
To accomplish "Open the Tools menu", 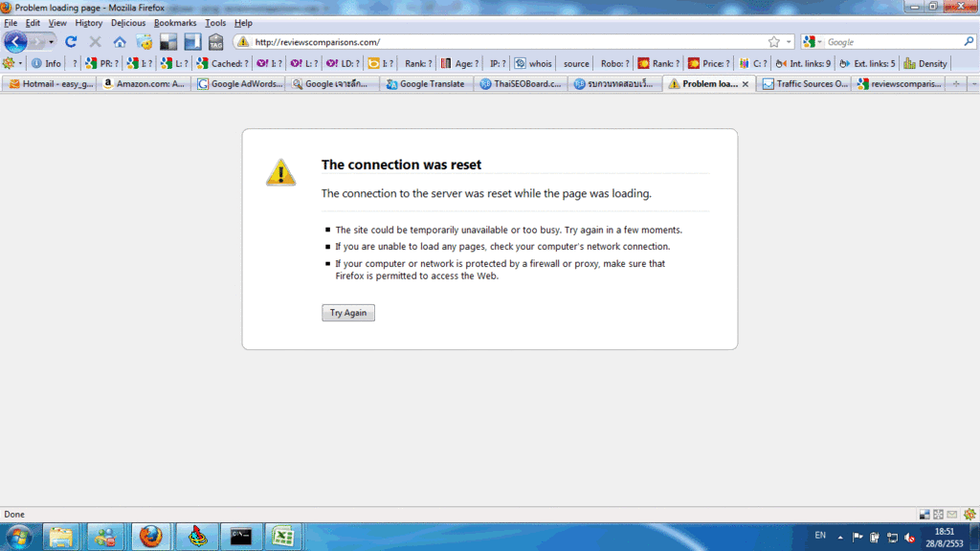I will [215, 23].
